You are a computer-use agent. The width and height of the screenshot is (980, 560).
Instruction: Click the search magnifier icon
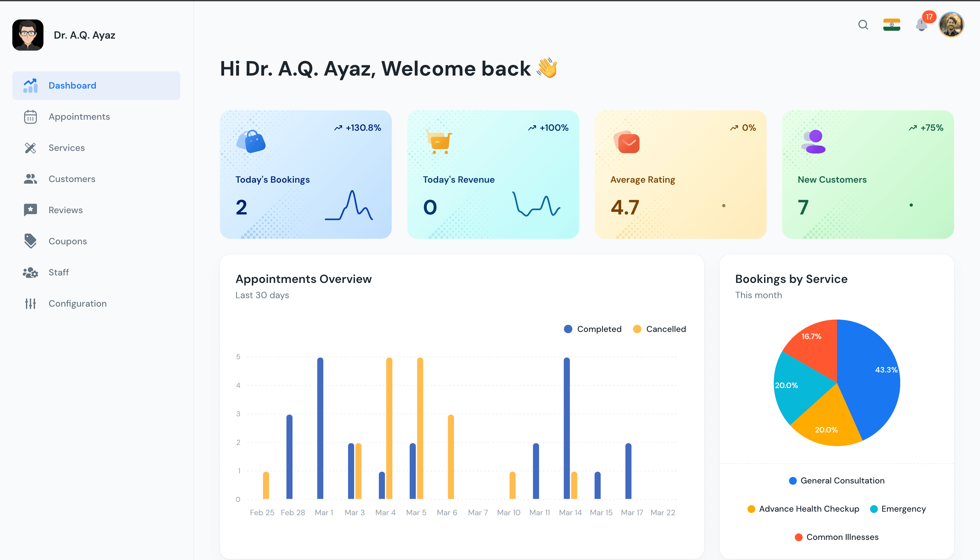pos(863,25)
